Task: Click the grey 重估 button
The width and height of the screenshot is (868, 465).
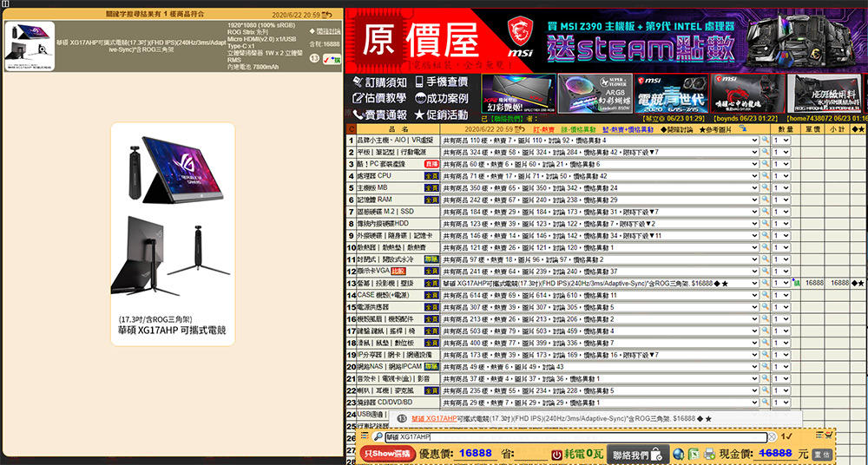Action: click(x=822, y=455)
